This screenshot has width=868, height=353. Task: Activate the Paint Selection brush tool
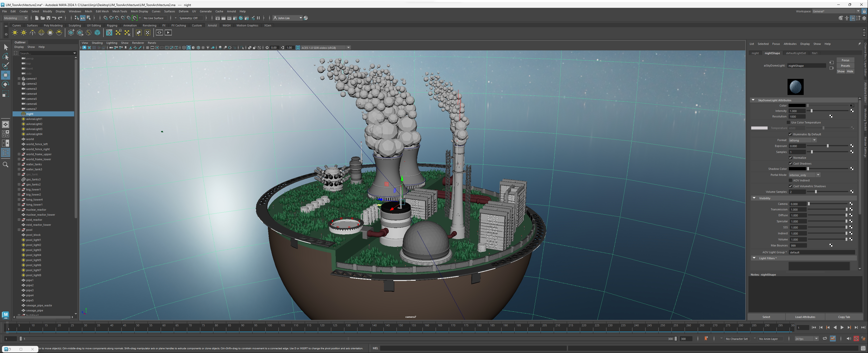(6, 66)
